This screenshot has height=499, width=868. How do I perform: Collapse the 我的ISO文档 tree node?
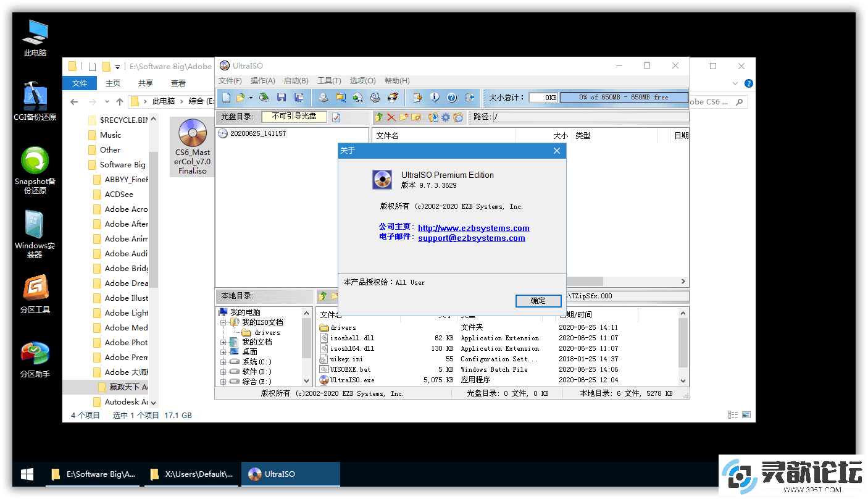click(x=223, y=322)
